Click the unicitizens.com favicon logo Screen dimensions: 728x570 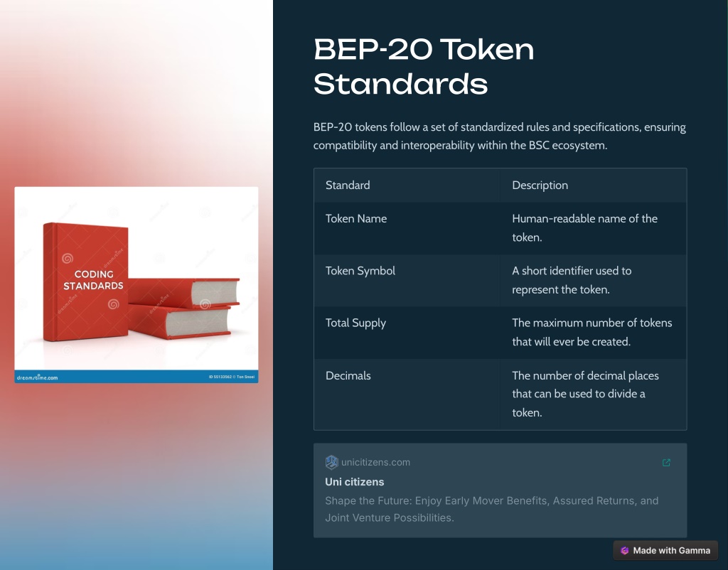point(331,462)
